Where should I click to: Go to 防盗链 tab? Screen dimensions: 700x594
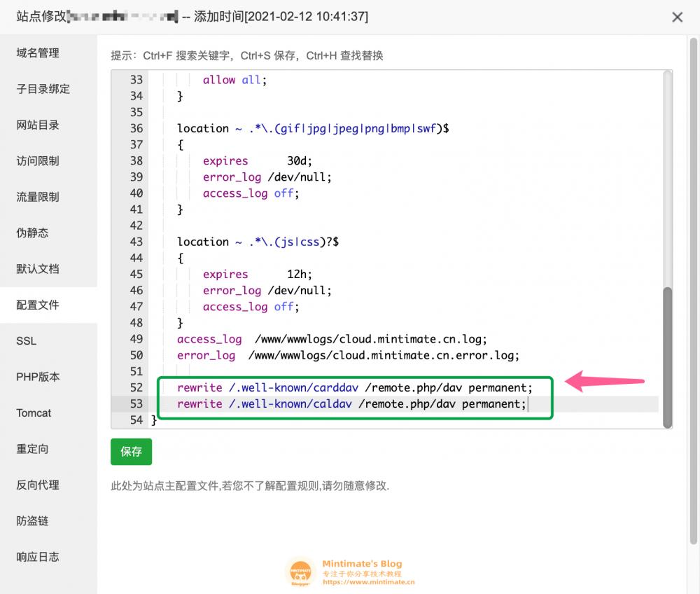[x=32, y=521]
